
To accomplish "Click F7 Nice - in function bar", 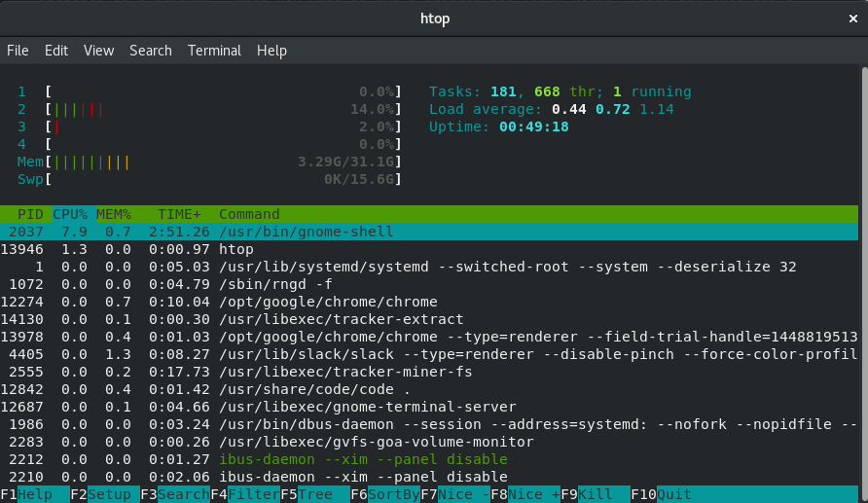I will point(455,494).
